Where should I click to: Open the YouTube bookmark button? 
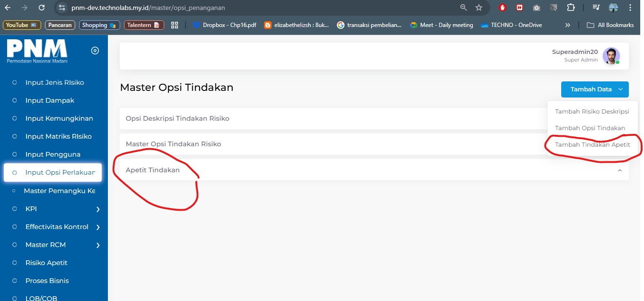point(22,25)
